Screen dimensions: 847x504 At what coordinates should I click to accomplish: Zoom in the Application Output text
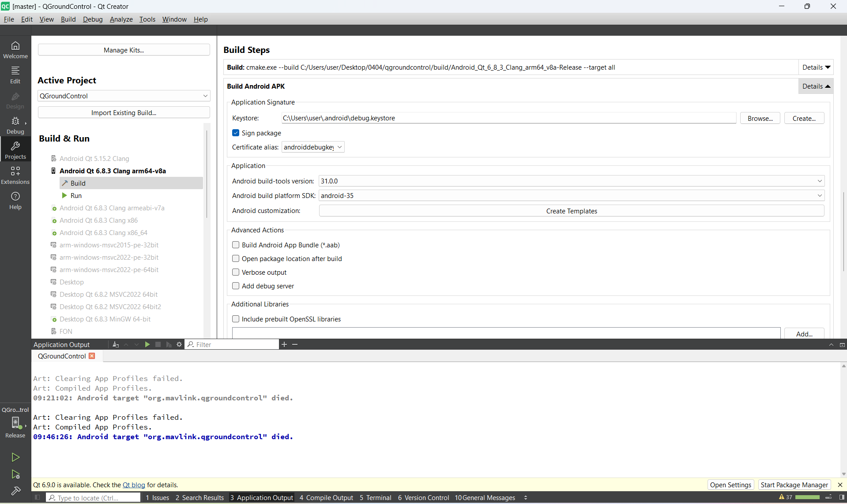[x=284, y=344]
